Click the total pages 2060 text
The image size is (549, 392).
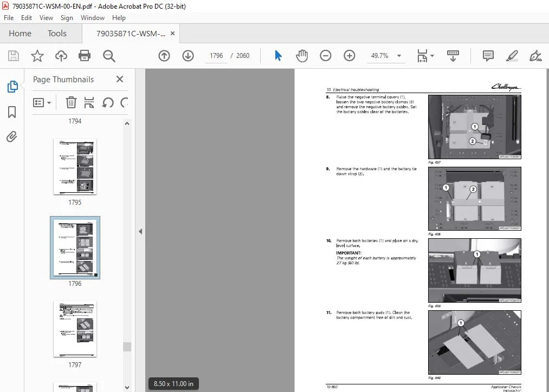243,56
